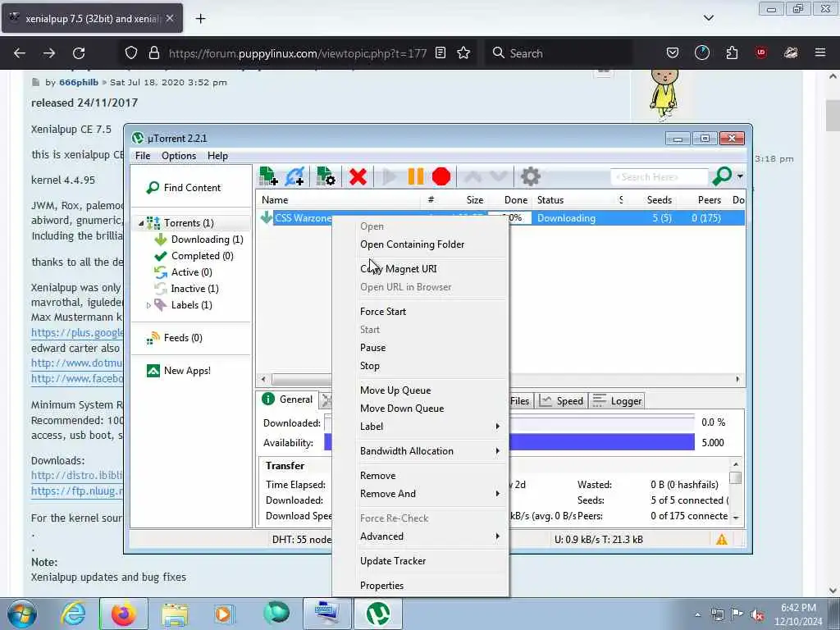Switch to the Logger tab
Viewport: 840px width, 630px height.
pyautogui.click(x=617, y=401)
